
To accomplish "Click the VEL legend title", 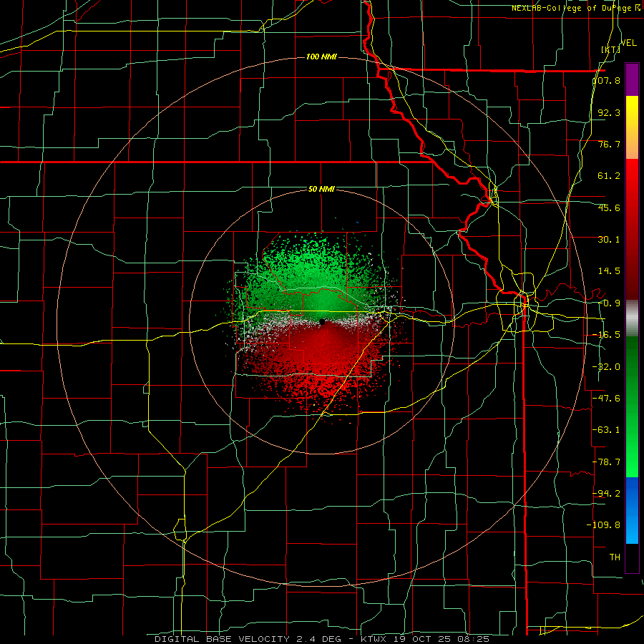I will click(x=628, y=43).
